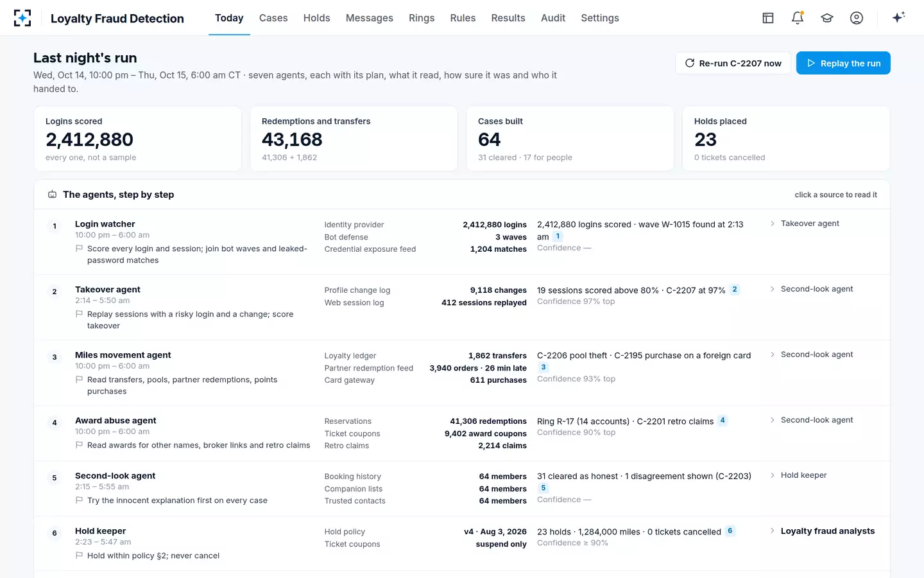The width and height of the screenshot is (924, 578).
Task: Open source badge 6 on Hold keeper result
Action: [x=730, y=531]
